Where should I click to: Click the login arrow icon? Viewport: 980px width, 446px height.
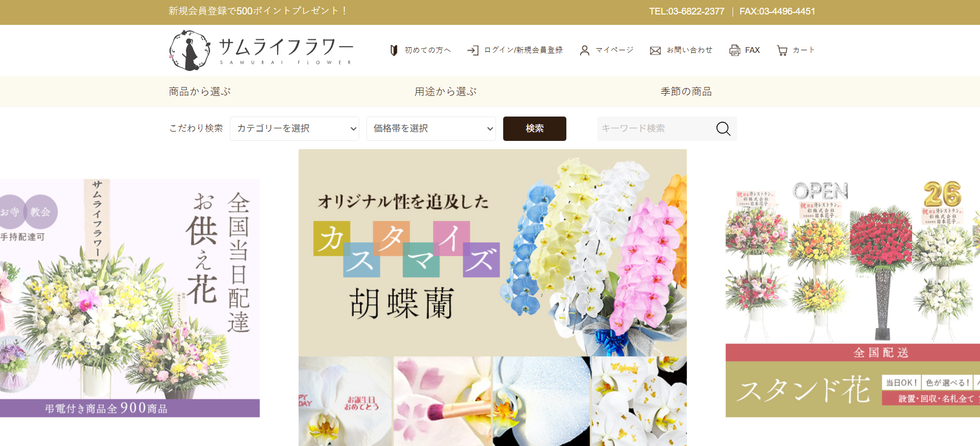pos(473,50)
